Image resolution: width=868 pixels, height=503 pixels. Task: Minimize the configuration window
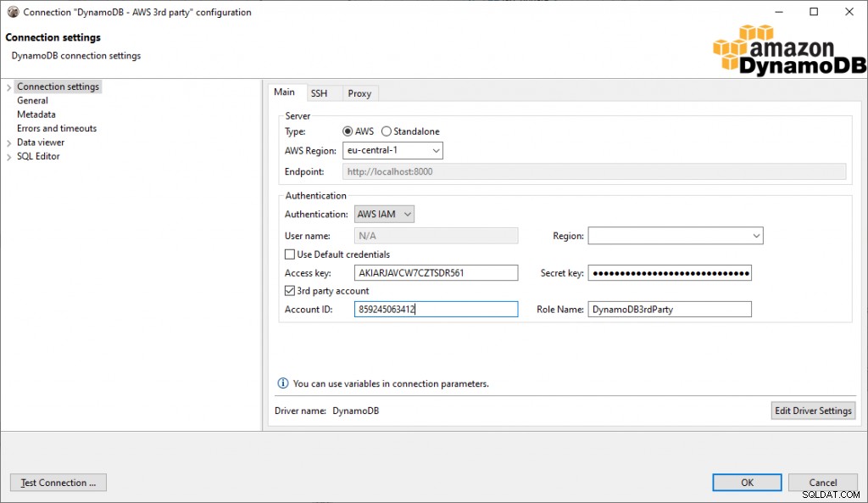coord(779,12)
